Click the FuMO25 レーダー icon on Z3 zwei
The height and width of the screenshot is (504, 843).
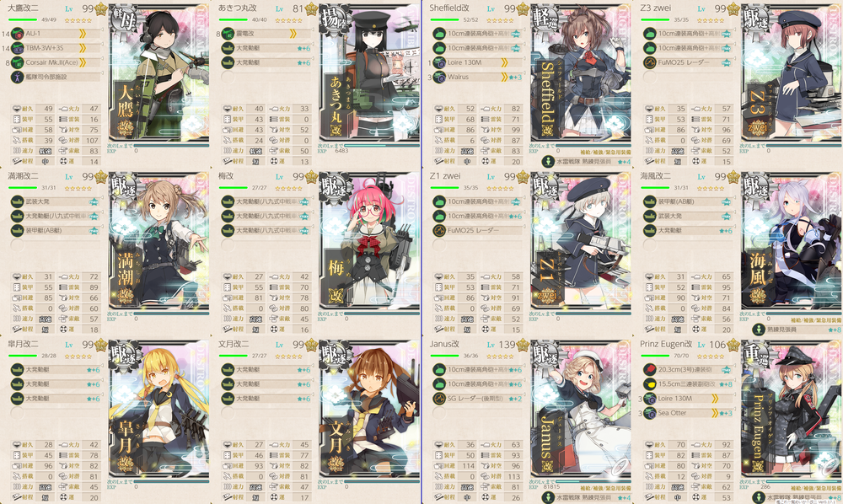point(649,62)
